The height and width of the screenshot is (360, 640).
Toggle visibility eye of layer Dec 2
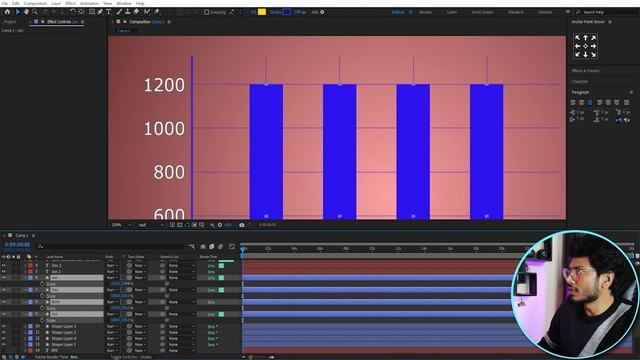coord(3,265)
